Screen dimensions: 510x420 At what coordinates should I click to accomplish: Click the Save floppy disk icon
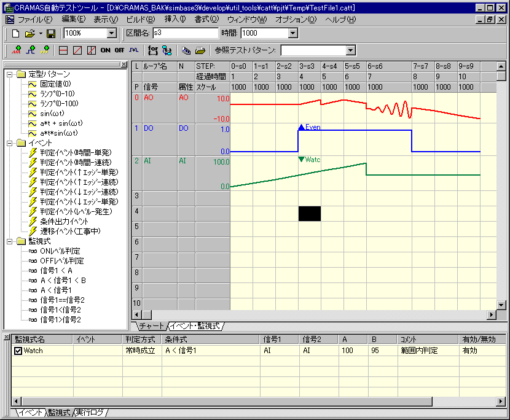click(51, 33)
